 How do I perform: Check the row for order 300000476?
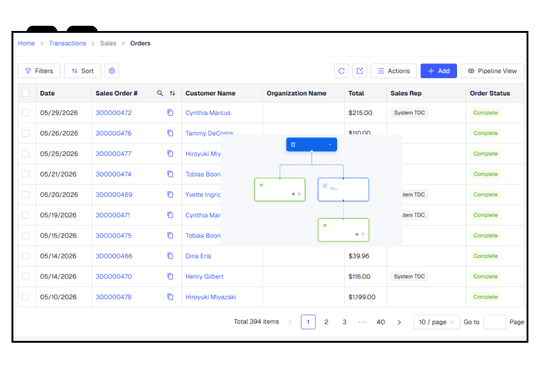[25, 133]
